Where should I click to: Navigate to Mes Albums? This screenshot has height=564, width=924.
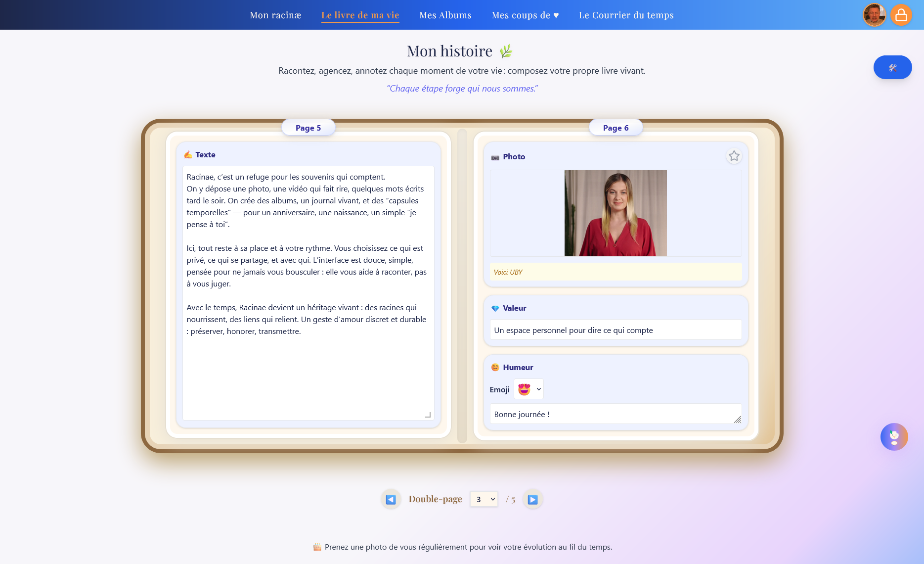click(x=445, y=15)
